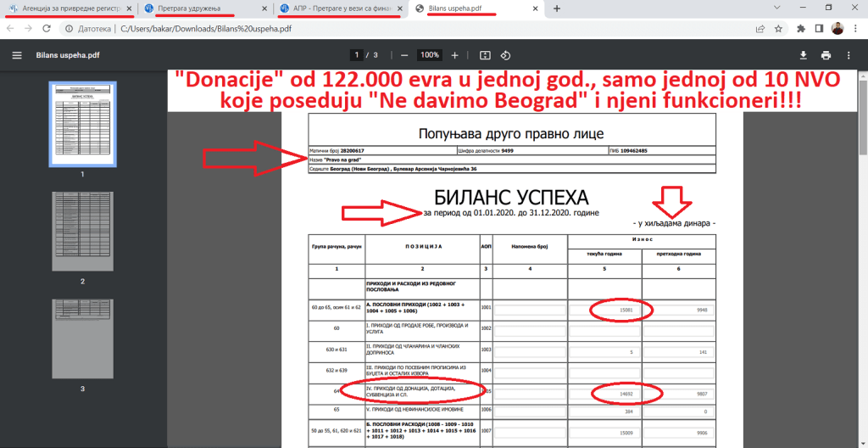The width and height of the screenshot is (868, 448).
Task: Select page 2 thumbnail in sidebar
Action: click(x=82, y=229)
